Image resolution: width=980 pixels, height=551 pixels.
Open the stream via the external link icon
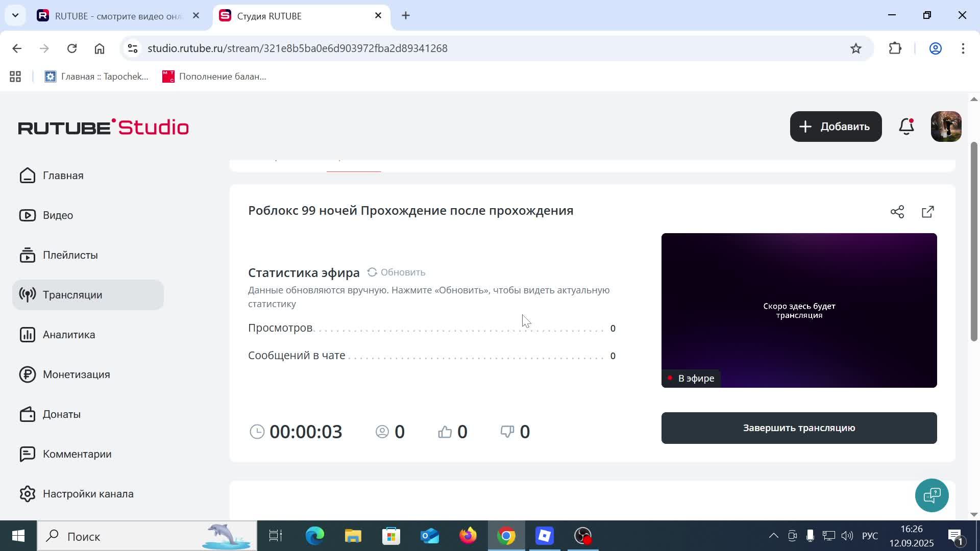(927, 211)
